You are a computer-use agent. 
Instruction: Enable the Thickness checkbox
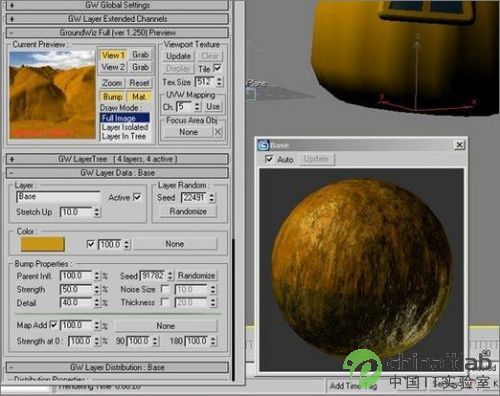165,302
